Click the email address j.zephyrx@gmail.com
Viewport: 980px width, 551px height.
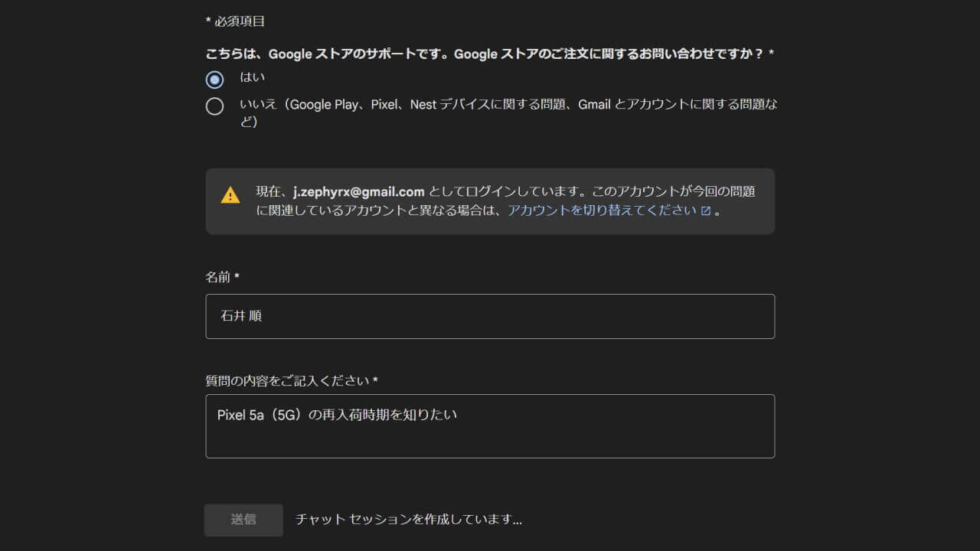(357, 191)
